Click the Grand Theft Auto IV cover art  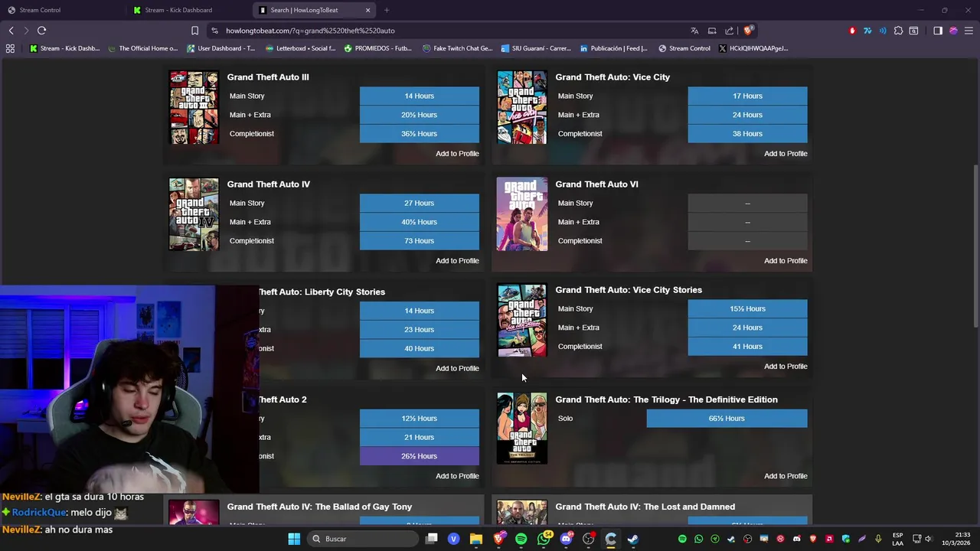[x=194, y=214]
